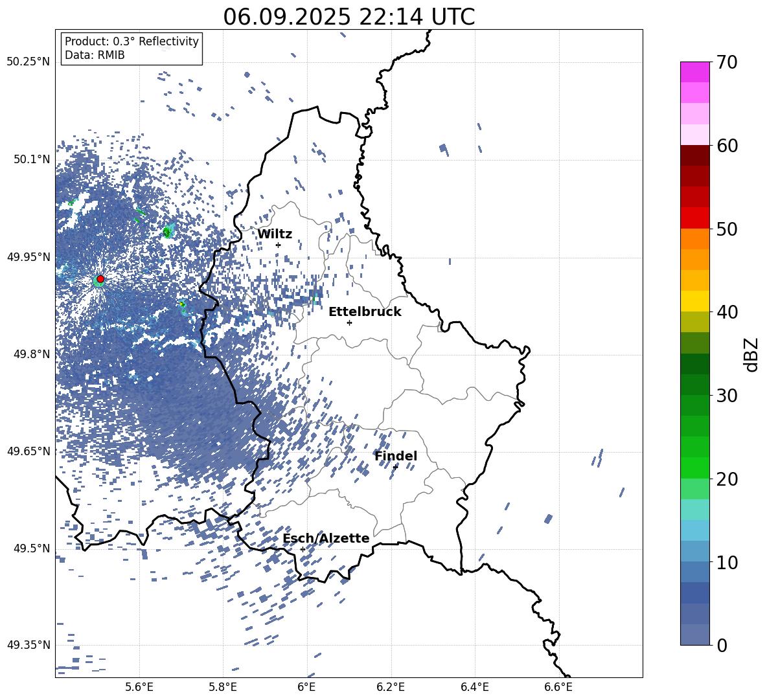Click the colorbar tick value 20
The width and height of the screenshot is (767, 700).
tap(727, 479)
